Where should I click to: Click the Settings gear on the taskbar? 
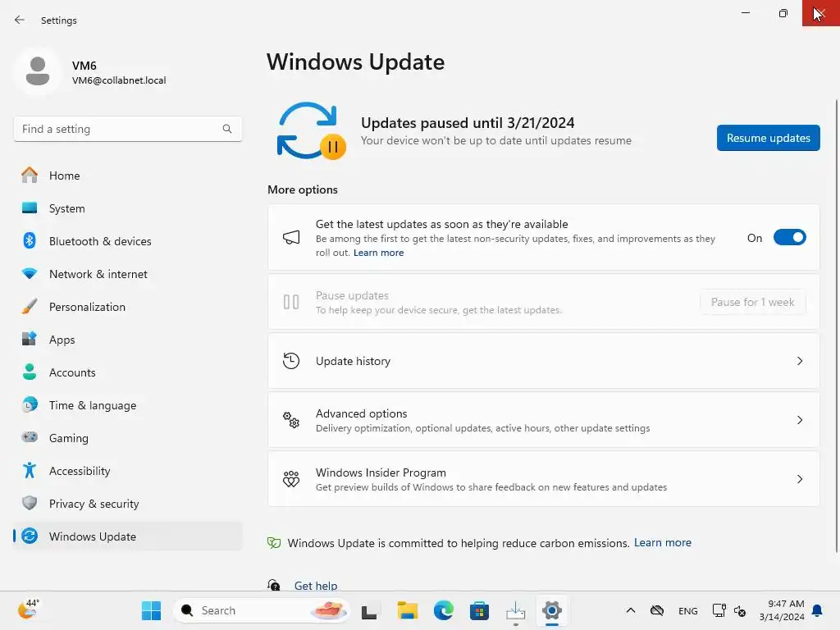552,610
